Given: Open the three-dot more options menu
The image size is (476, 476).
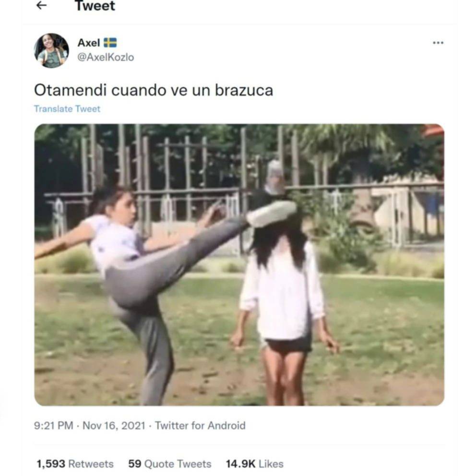Looking at the screenshot, I should 438,43.
